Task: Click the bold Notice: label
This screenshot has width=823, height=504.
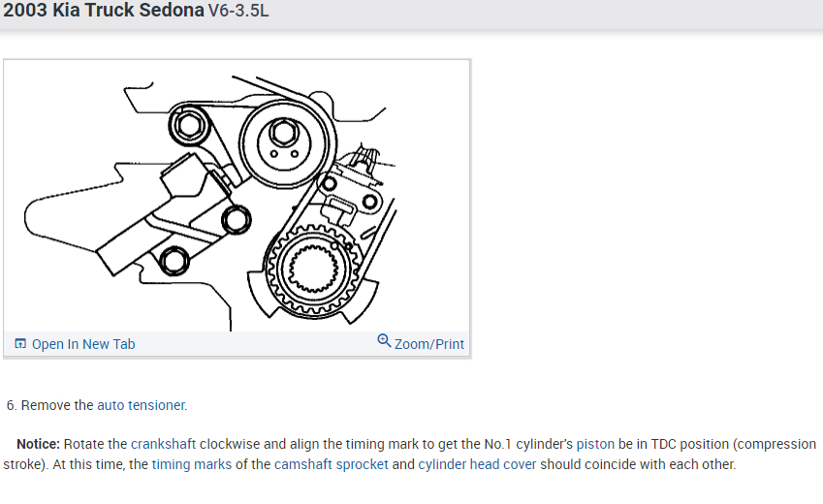Action: pyautogui.click(x=39, y=444)
